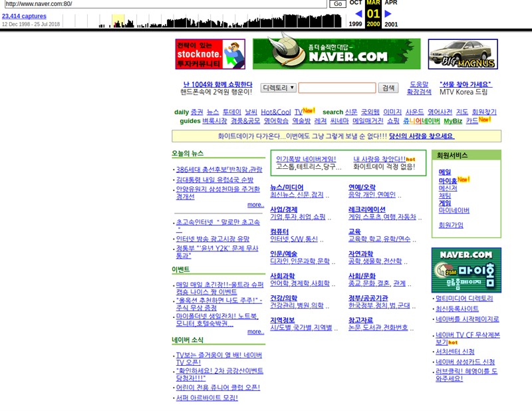Open the NAVER.COM 마이홈 banner
Image resolution: width=532 pixels, height=411 pixels.
(466, 270)
